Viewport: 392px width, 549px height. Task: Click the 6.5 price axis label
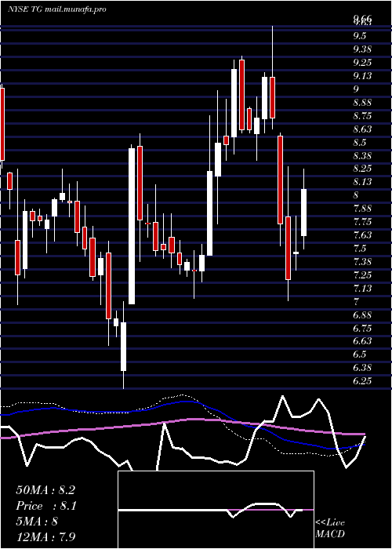pos(360,354)
